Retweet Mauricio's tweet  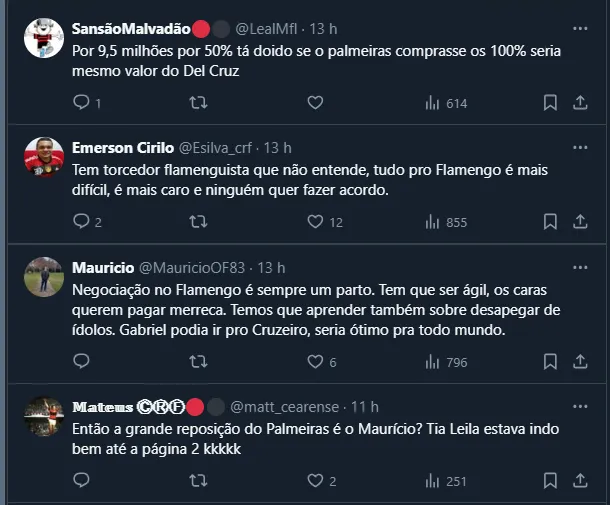pyautogui.click(x=198, y=361)
